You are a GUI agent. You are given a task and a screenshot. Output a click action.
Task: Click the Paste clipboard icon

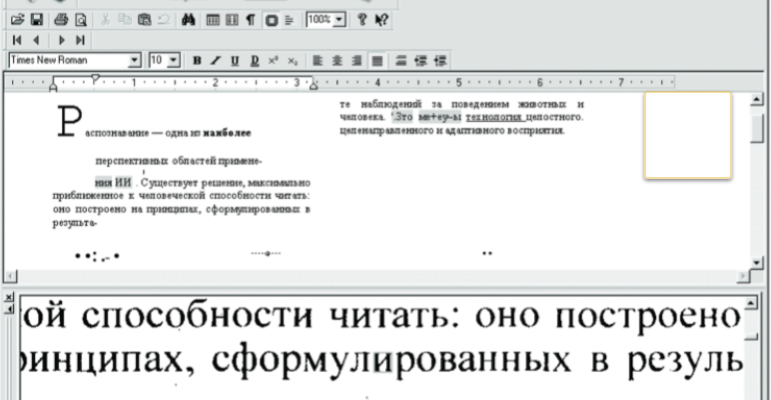click(144, 19)
